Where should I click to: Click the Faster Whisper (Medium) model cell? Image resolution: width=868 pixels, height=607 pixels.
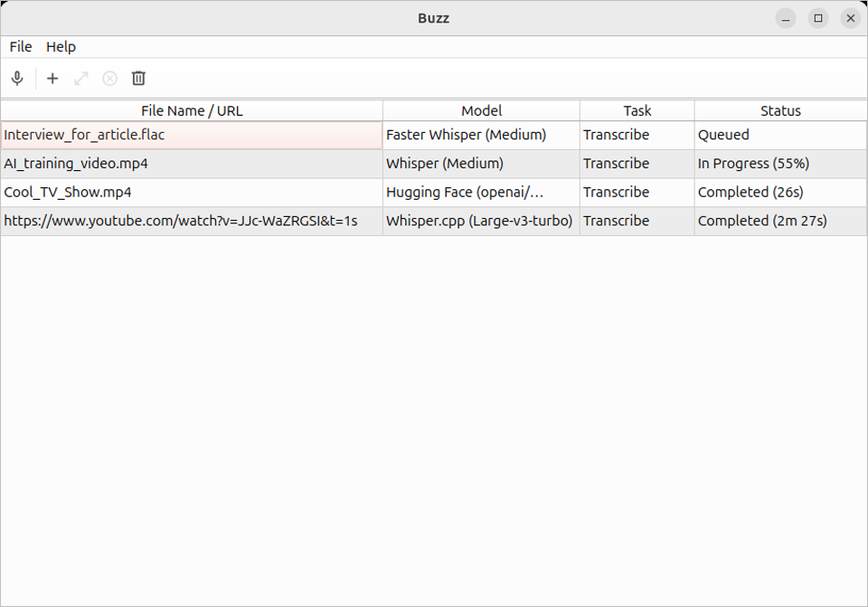[x=466, y=135]
